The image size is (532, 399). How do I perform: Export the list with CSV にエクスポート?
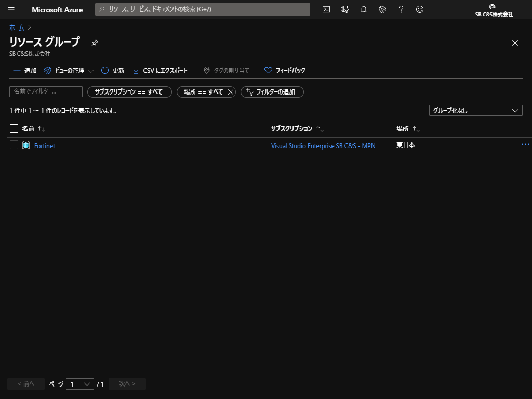click(160, 70)
